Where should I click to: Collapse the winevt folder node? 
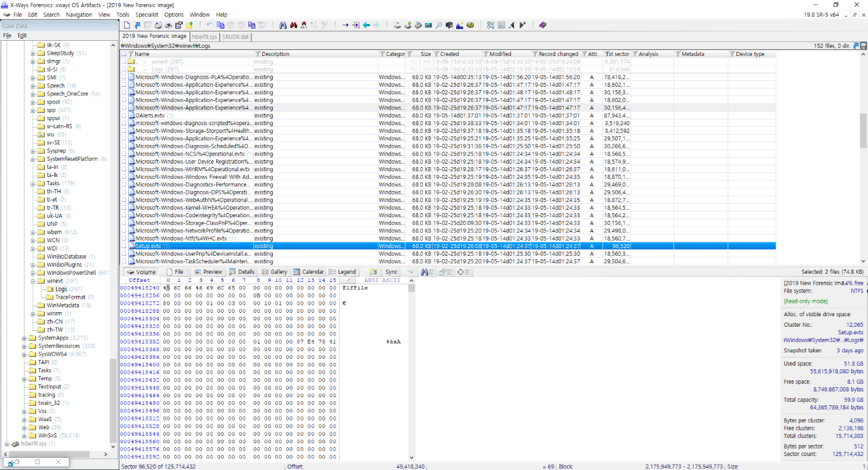[x=33, y=282]
